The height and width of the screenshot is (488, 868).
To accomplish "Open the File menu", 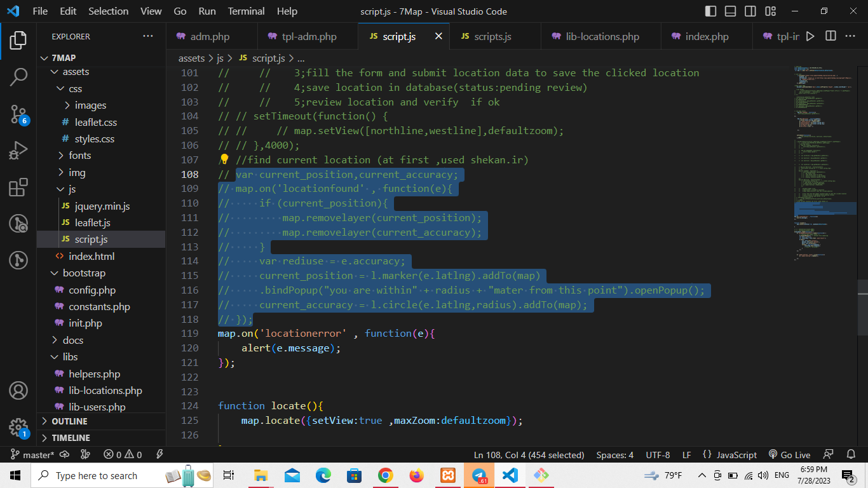I will [40, 11].
